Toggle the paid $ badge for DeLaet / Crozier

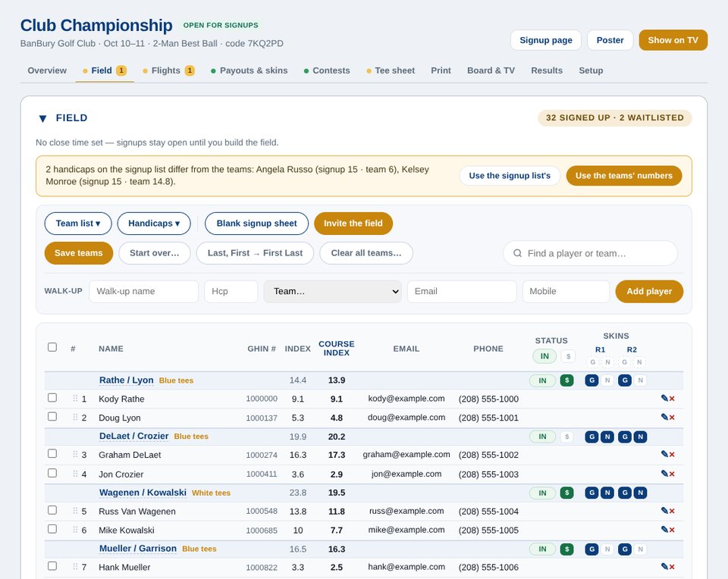(x=567, y=437)
